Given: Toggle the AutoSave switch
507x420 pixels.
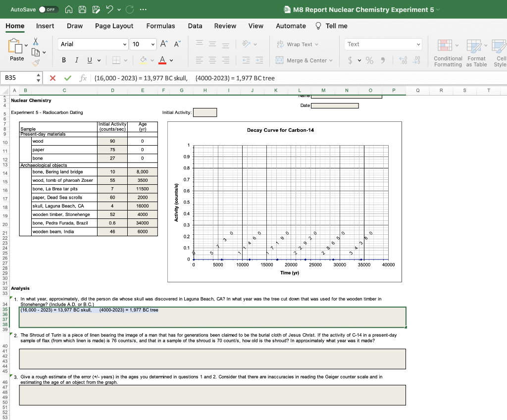Looking at the screenshot, I should click(49, 10).
